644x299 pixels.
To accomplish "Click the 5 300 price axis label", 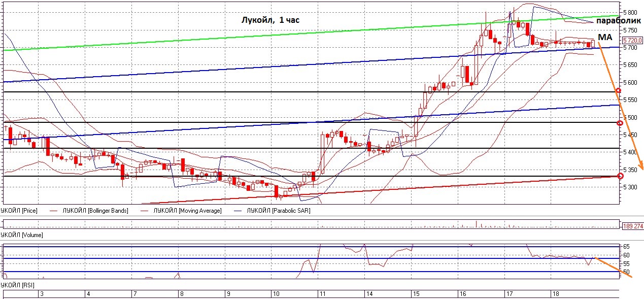I will click(x=630, y=187).
